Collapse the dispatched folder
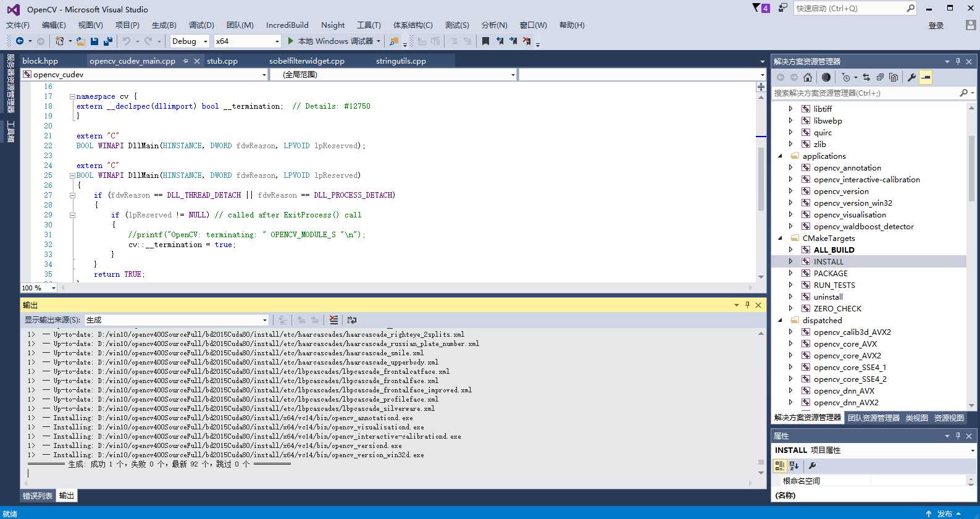 [x=780, y=320]
